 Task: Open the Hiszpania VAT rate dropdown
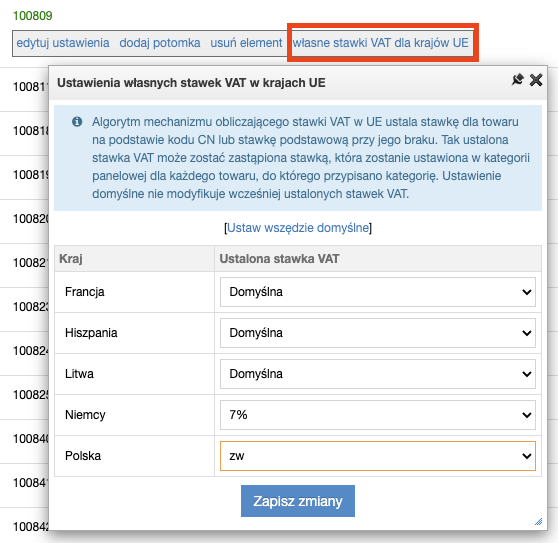pyautogui.click(x=378, y=333)
